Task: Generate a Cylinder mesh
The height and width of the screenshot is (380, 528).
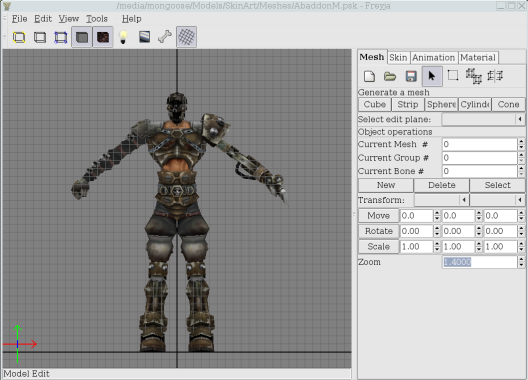Action: [475, 104]
